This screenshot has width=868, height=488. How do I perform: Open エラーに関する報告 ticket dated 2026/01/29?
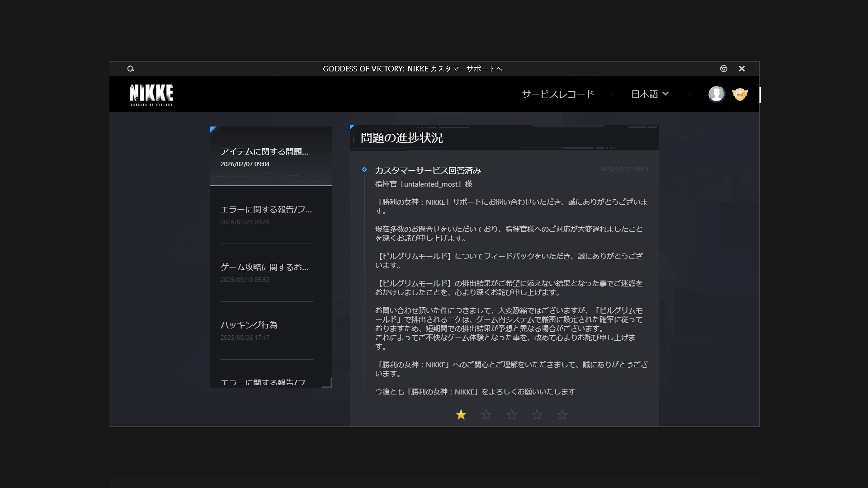point(267,215)
